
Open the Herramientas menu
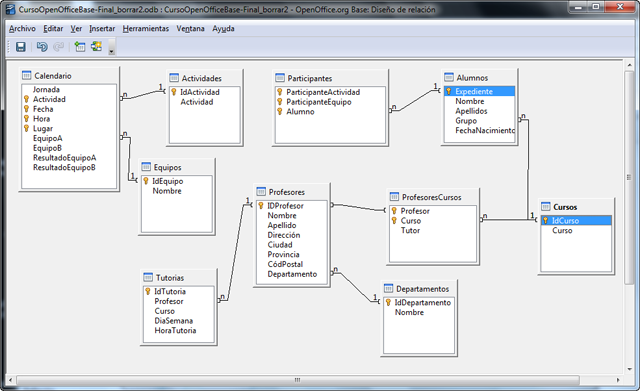coord(145,29)
